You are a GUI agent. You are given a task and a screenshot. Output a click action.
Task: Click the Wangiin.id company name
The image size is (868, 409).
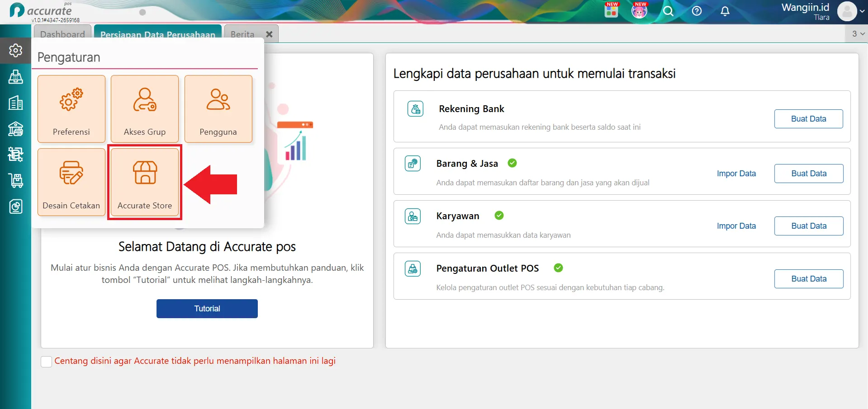coord(805,7)
